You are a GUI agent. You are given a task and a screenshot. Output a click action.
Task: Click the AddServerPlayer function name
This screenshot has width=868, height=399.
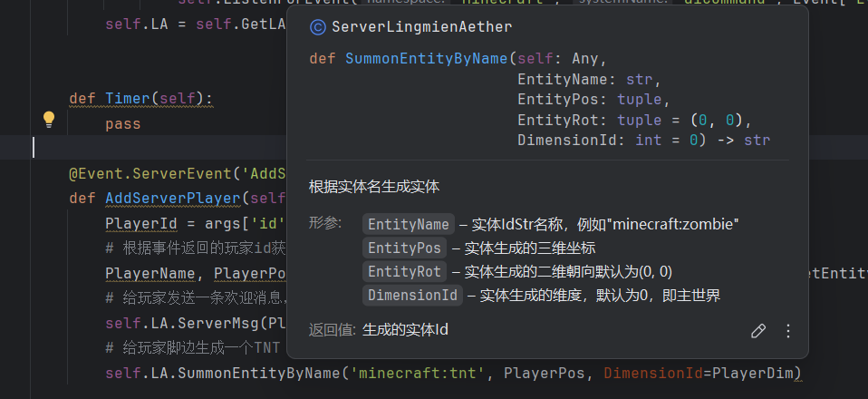tap(177, 198)
